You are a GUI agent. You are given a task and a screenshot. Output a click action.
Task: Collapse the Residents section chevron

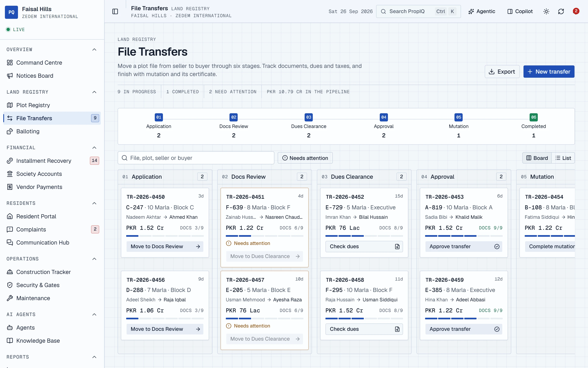click(94, 203)
